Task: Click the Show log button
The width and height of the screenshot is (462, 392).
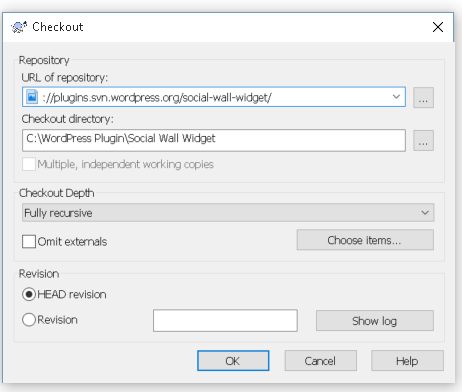Action: pyautogui.click(x=375, y=321)
